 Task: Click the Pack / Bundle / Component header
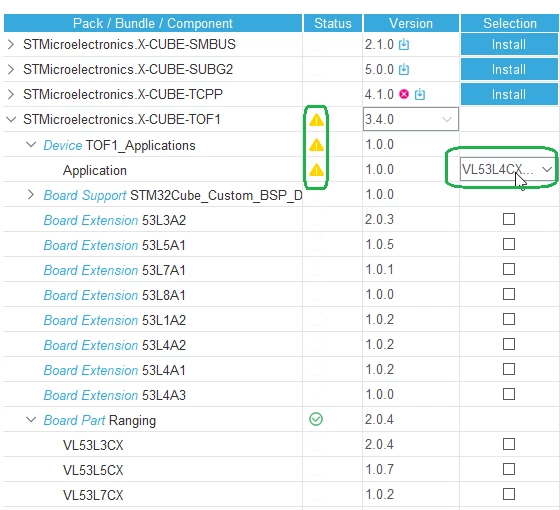click(153, 23)
